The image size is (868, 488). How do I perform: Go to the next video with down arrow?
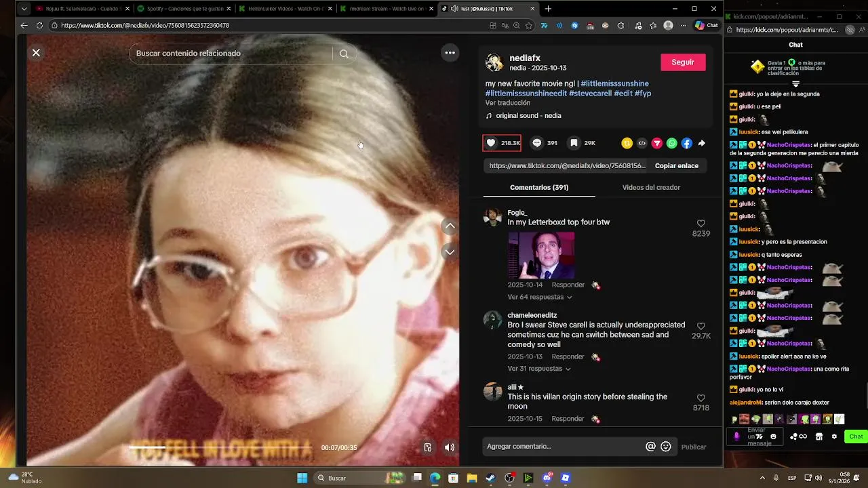pyautogui.click(x=450, y=251)
